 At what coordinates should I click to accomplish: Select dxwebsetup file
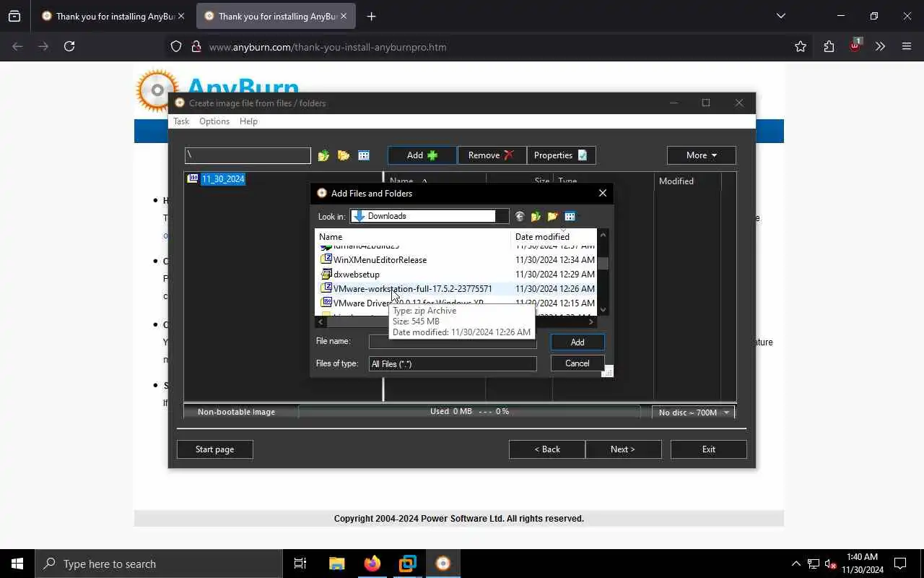[357, 274]
